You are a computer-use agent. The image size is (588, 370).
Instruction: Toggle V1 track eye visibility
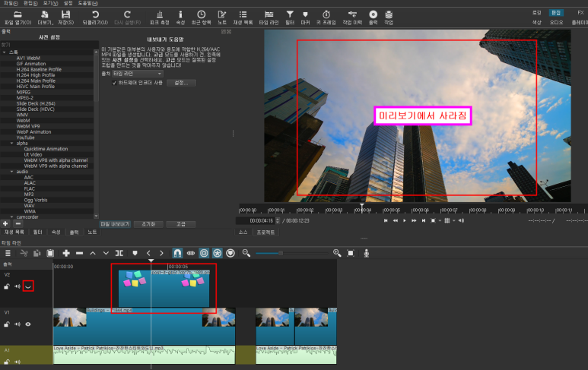click(28, 324)
